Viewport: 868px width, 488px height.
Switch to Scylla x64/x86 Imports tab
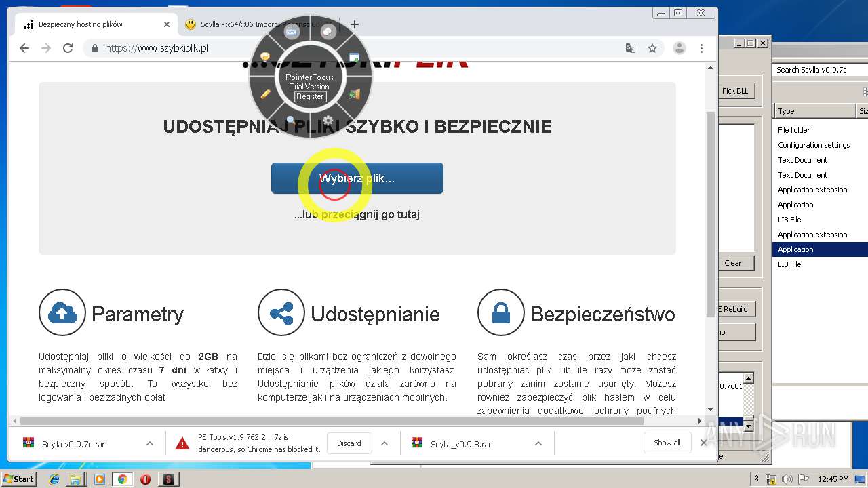pos(261,24)
